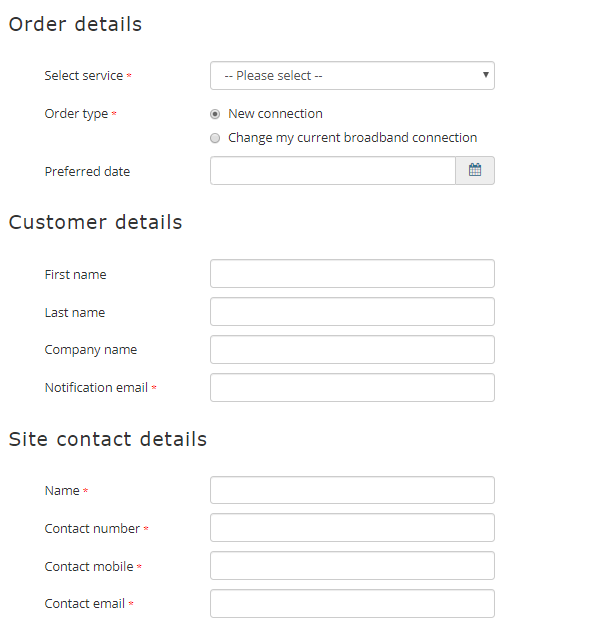Viewport: 611px width, 631px height.
Task: Choose Change my current broadband connection
Action: pos(215,138)
